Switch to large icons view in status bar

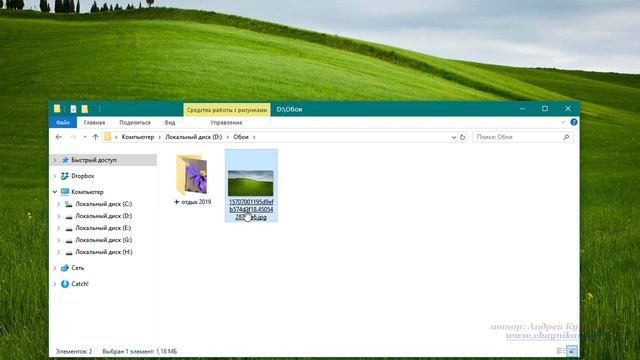point(572,351)
